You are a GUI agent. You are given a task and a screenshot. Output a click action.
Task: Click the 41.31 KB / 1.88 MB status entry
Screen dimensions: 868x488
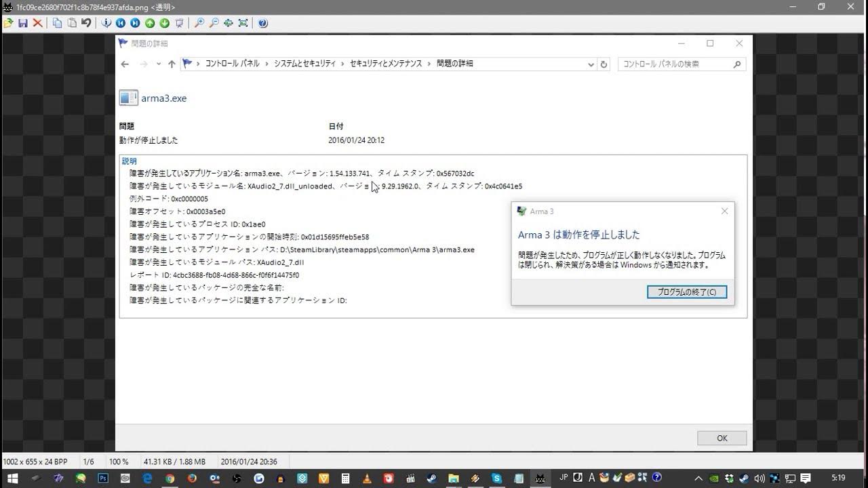point(174,462)
